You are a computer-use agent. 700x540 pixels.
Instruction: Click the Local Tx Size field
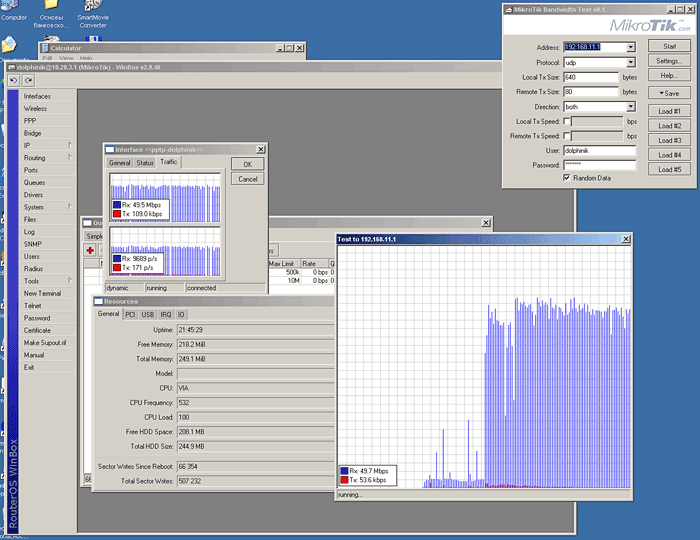point(591,77)
